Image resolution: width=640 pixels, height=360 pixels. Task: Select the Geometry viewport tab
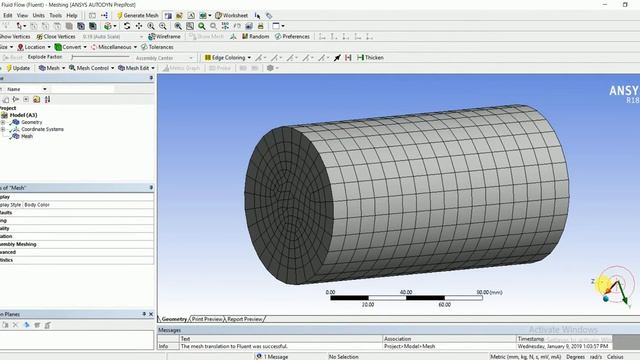click(174, 319)
